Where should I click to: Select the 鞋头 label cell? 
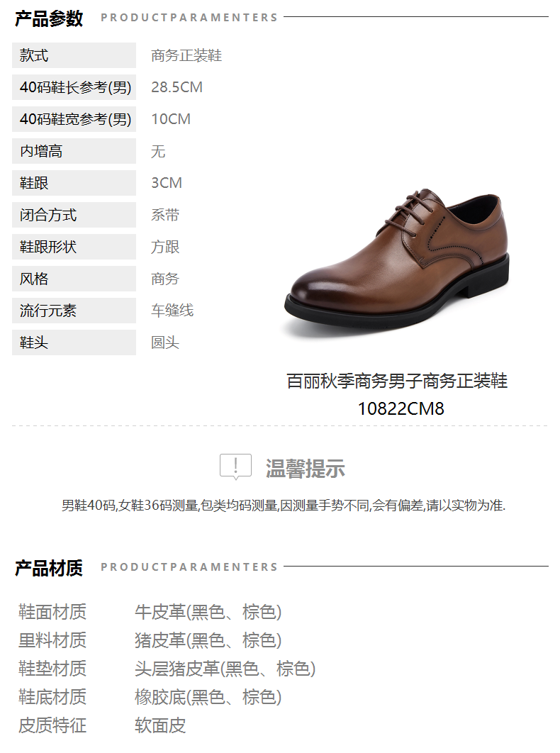point(74,342)
